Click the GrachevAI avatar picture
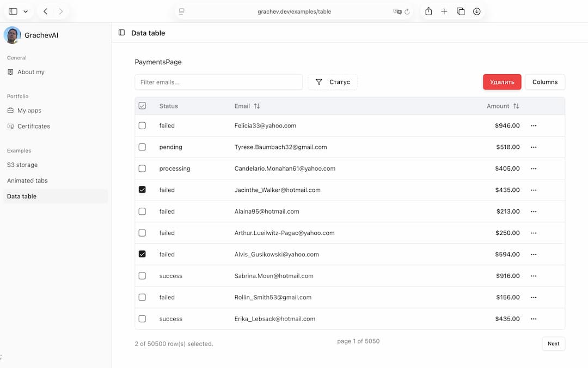The image size is (588, 368). click(x=12, y=35)
